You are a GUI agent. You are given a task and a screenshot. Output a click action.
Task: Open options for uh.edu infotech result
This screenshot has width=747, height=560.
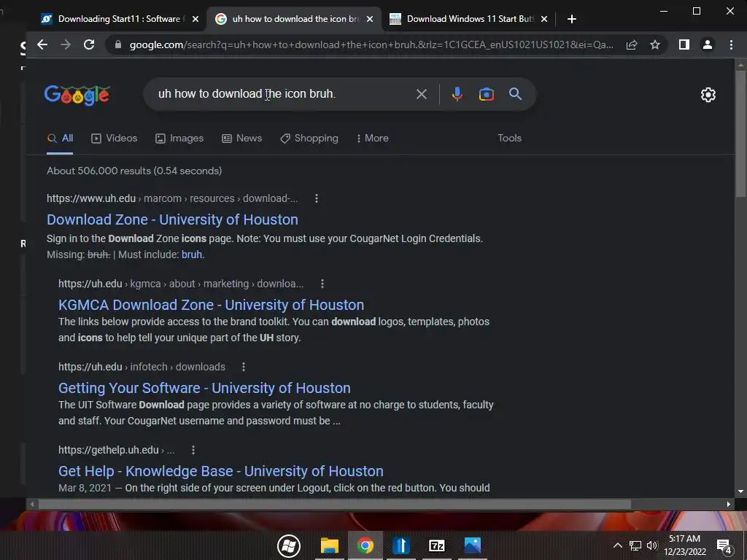click(244, 367)
